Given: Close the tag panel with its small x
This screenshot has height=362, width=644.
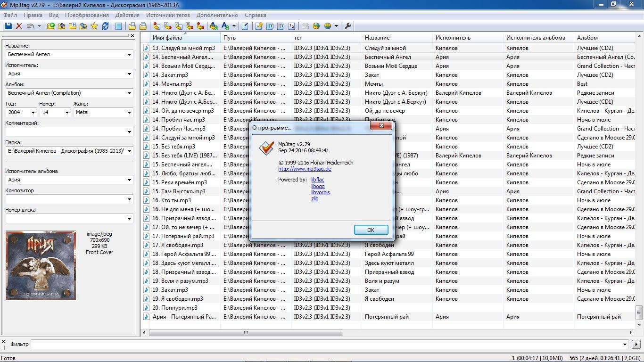Looking at the screenshot, I should (x=132, y=36).
